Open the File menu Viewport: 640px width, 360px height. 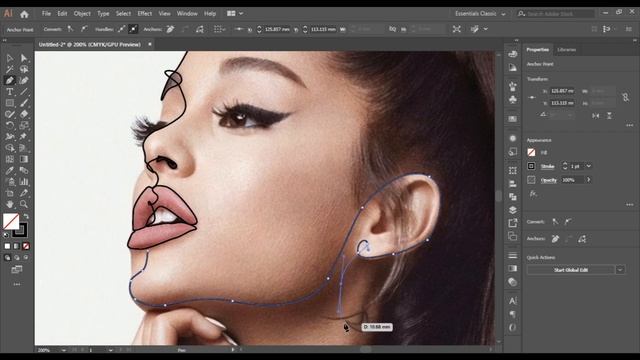click(46, 13)
